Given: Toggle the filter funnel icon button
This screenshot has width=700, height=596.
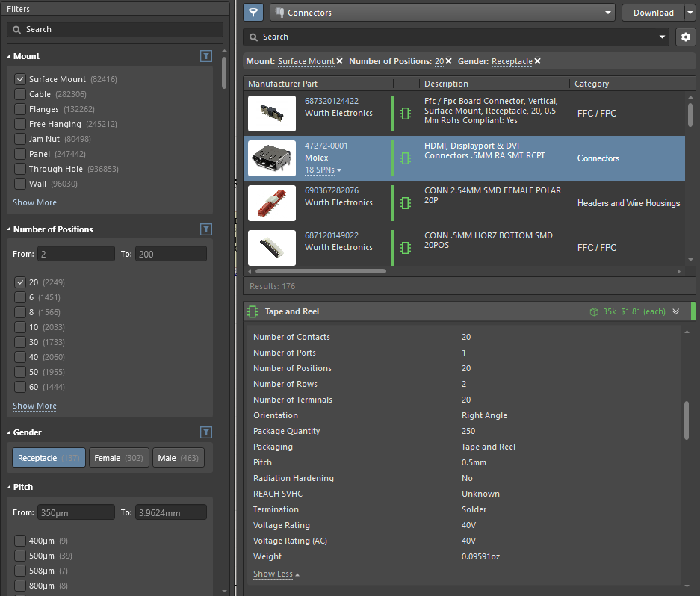Looking at the screenshot, I should click(253, 13).
